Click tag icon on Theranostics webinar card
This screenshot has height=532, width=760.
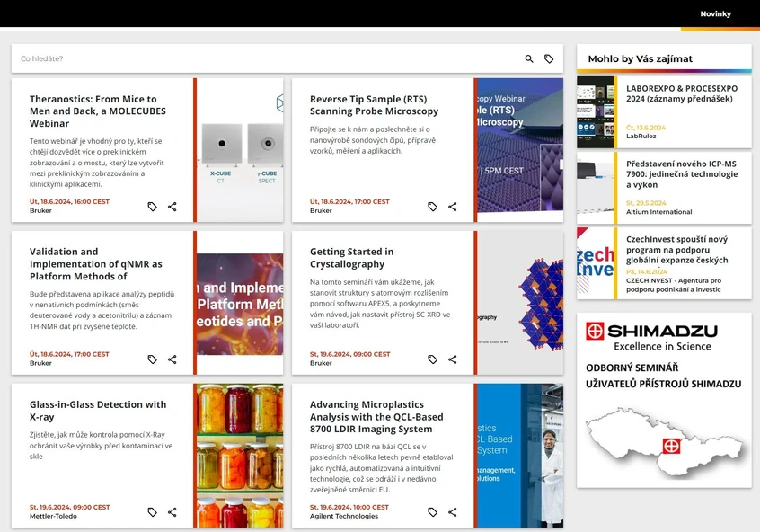(x=152, y=207)
